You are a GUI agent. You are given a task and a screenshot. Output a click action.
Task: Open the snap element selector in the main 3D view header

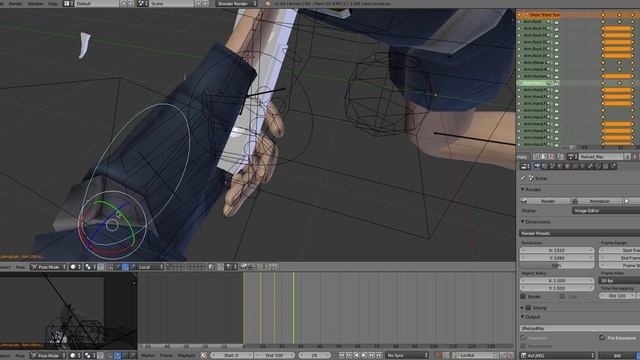[231, 267]
